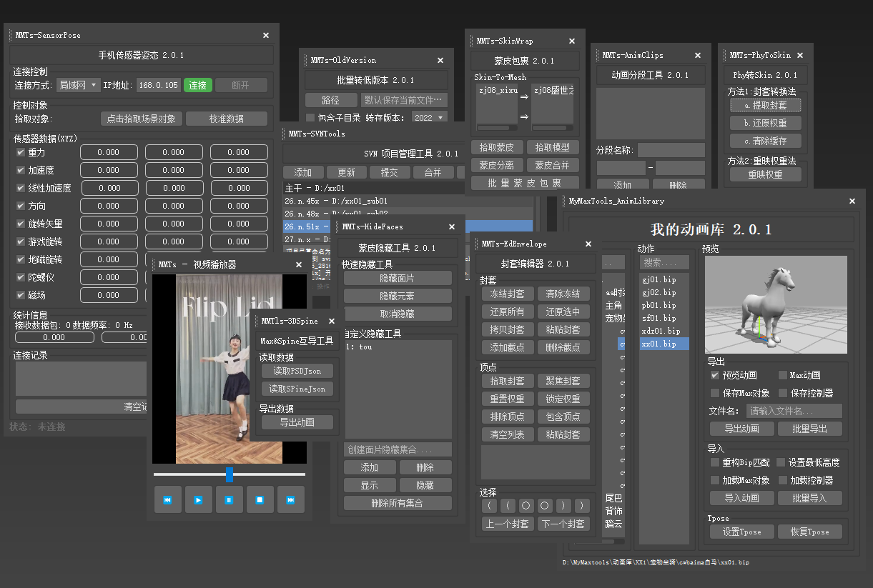The width and height of the screenshot is (873, 588).
Task: Pause the video with the pause icon
Action: tap(229, 500)
